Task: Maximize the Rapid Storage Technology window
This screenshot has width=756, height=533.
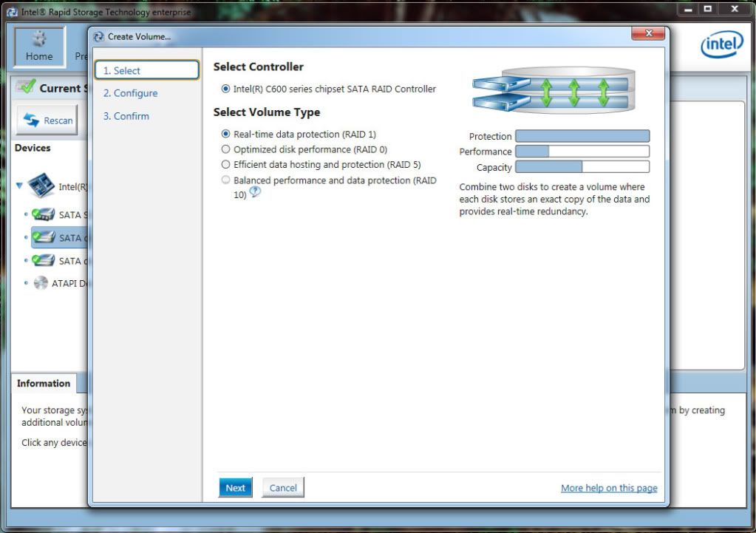Action: [x=708, y=9]
